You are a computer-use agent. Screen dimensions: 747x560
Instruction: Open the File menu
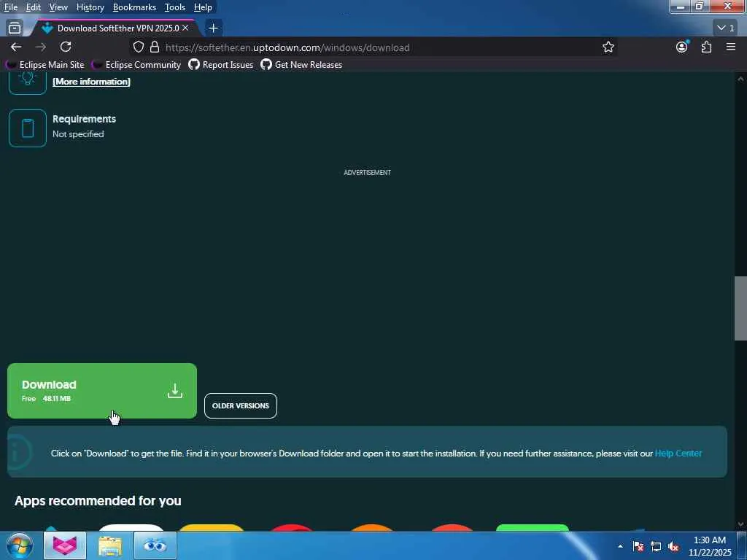coord(11,7)
